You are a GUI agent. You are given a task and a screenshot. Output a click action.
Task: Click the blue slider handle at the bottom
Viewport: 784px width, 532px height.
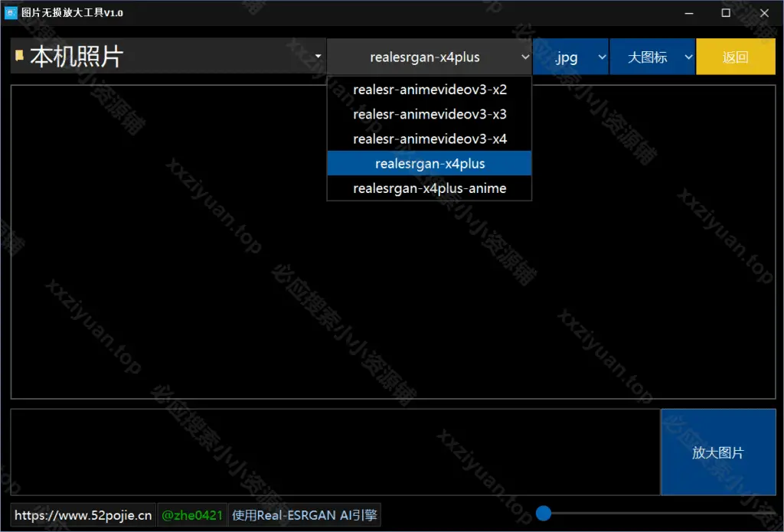(544, 513)
